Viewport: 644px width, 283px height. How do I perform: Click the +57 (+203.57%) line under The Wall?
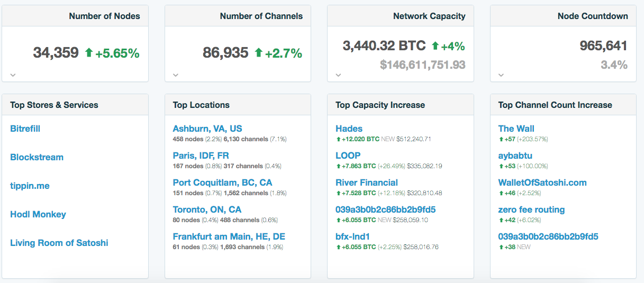point(523,139)
